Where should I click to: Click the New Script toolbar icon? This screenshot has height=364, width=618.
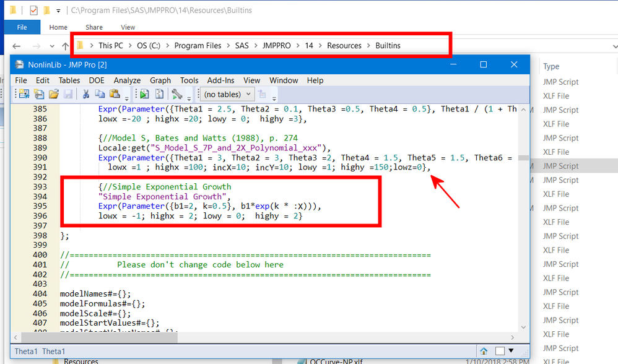click(39, 94)
